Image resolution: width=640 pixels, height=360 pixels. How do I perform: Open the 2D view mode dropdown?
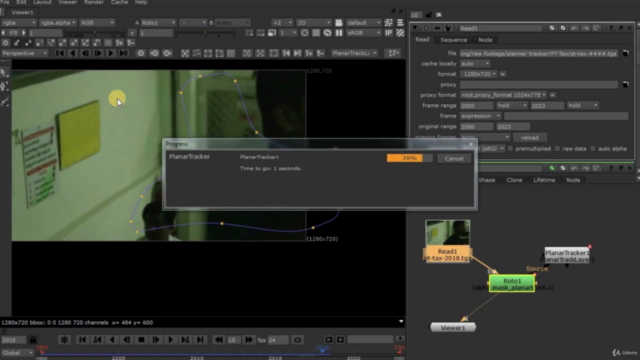[313, 23]
